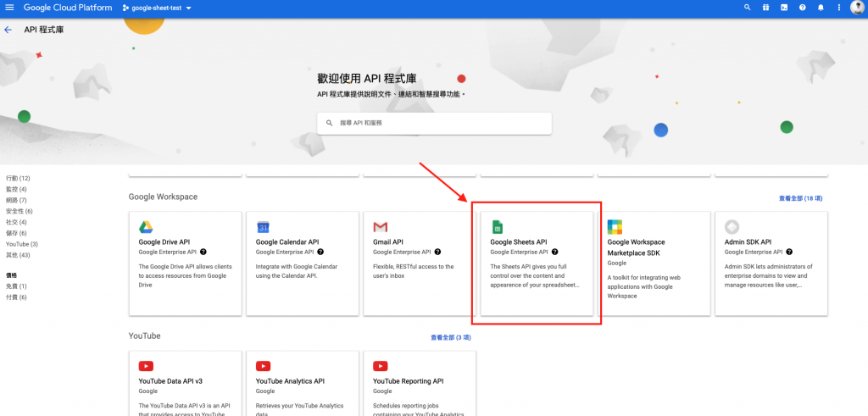The height and width of the screenshot is (416, 868).
Task: Open YouTube Reporting API title
Action: click(409, 381)
